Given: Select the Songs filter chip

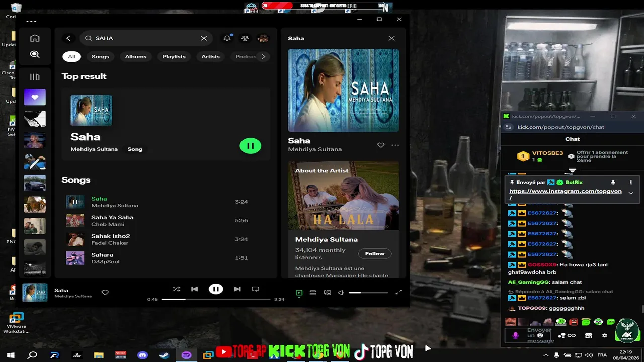Looking at the screenshot, I should (x=100, y=57).
